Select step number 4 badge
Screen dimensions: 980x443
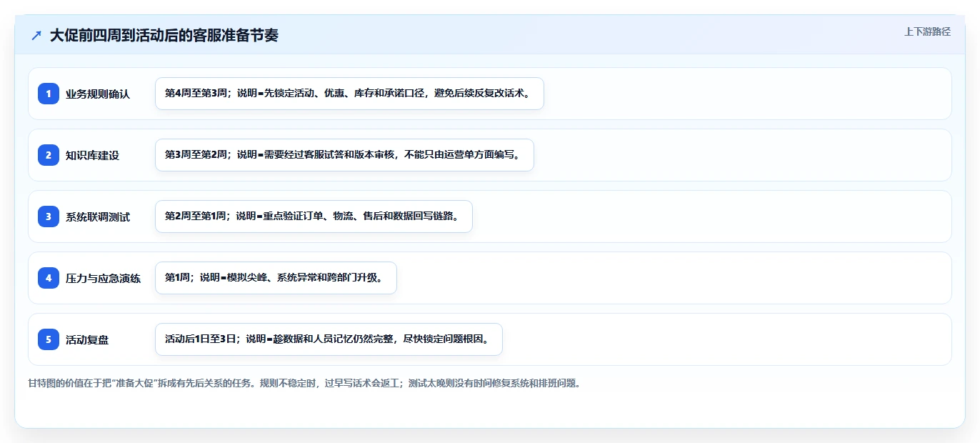click(x=49, y=278)
